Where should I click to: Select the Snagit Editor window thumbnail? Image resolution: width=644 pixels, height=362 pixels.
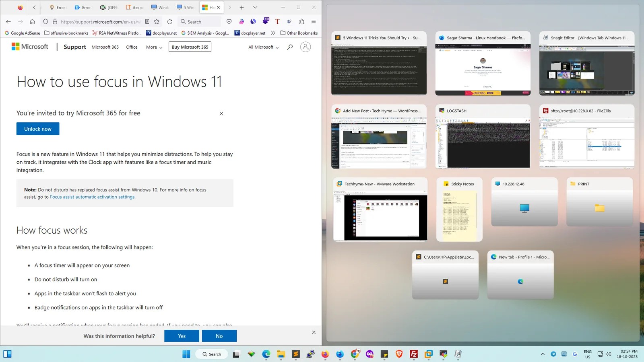tap(587, 63)
